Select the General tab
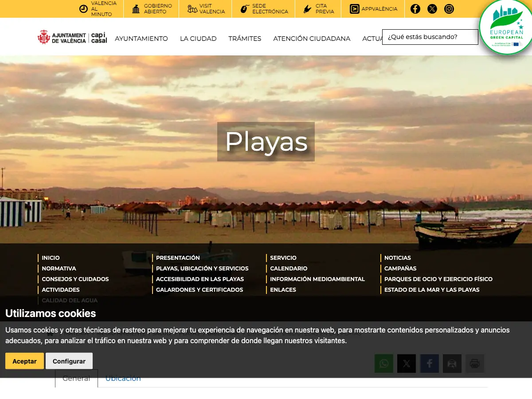The height and width of the screenshot is (399, 532). point(76,378)
